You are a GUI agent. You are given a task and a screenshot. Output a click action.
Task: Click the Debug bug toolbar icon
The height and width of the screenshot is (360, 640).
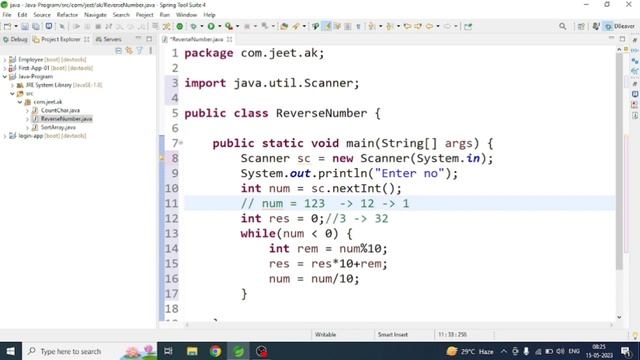[x=193, y=27]
